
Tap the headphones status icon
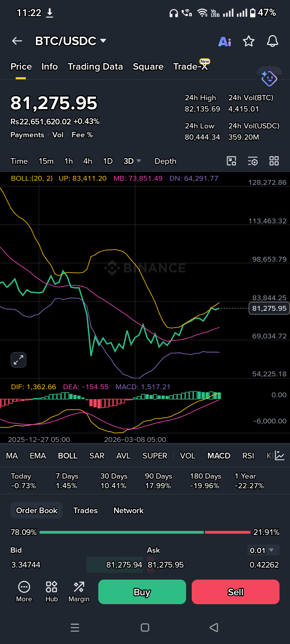click(x=174, y=13)
